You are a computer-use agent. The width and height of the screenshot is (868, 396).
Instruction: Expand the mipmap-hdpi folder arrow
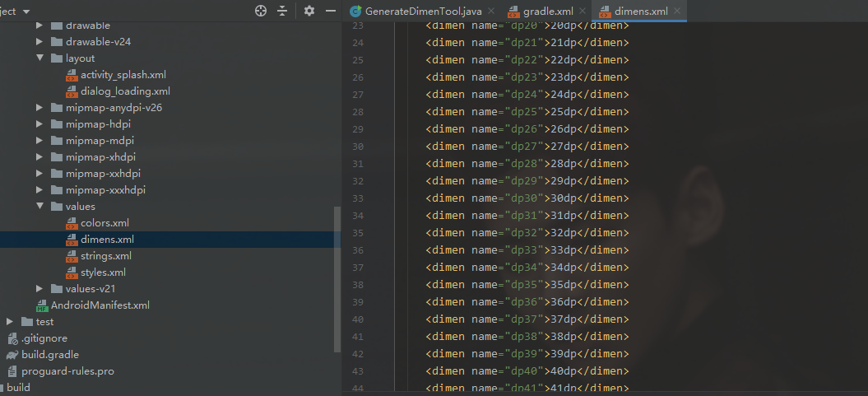(x=39, y=124)
